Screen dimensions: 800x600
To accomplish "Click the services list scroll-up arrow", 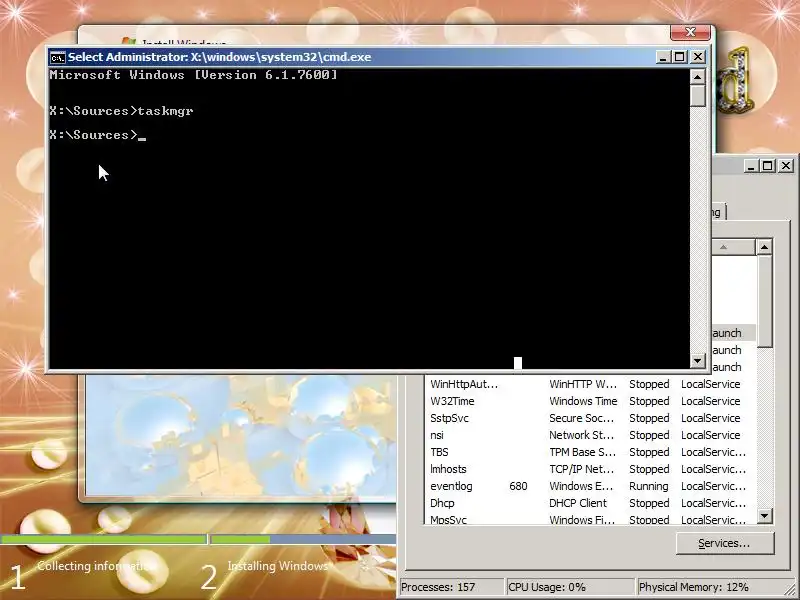I will click(x=764, y=247).
